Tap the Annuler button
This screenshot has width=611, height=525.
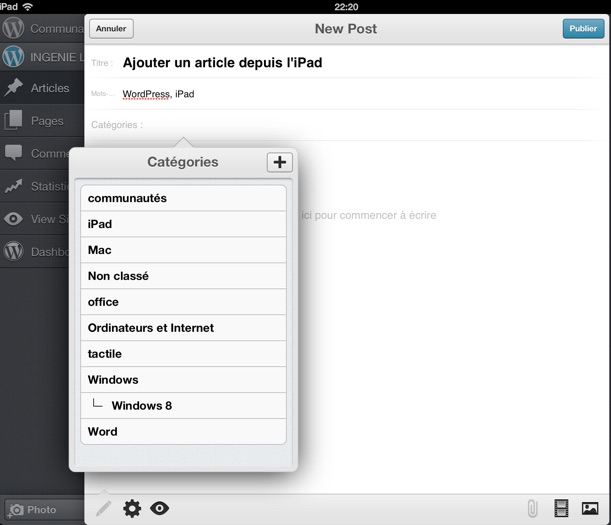(111, 28)
